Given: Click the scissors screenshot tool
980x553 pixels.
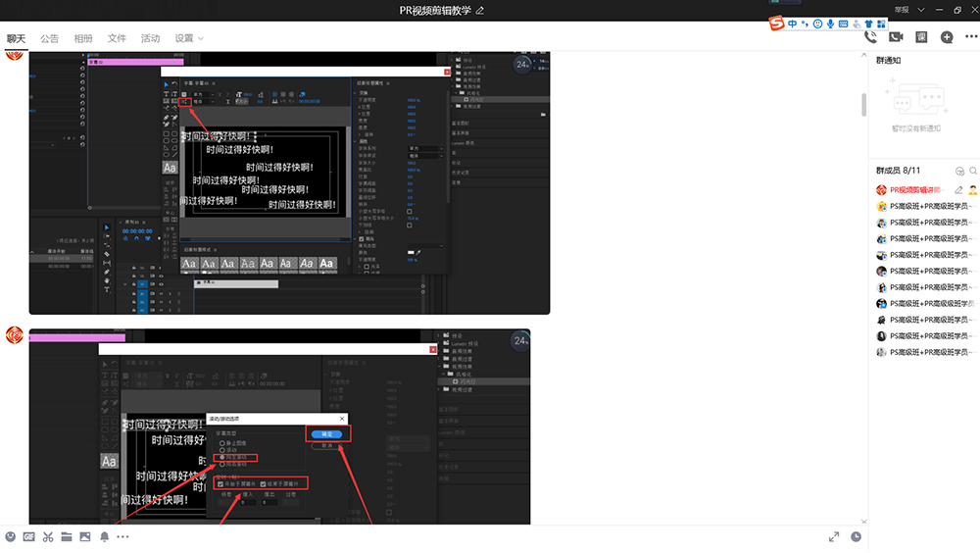Looking at the screenshot, I should (x=47, y=536).
